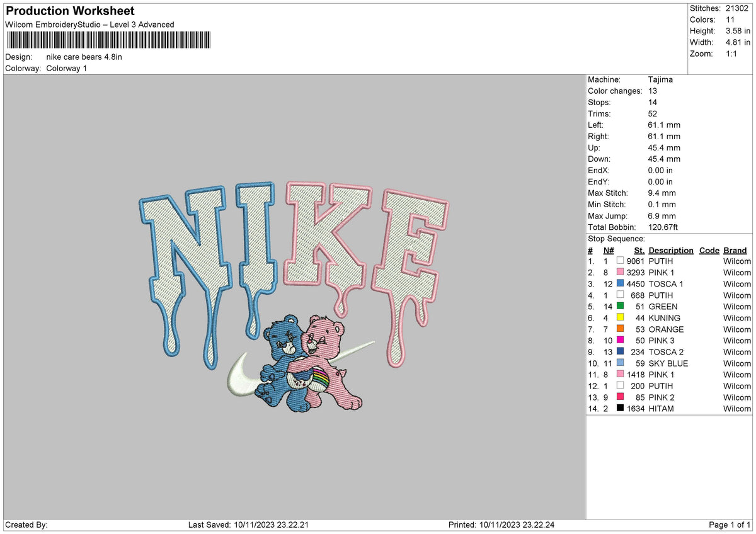Screen dimensions: 756x534
Task: Click the TOSCA 2 swatch in row 9
Action: pos(621,352)
